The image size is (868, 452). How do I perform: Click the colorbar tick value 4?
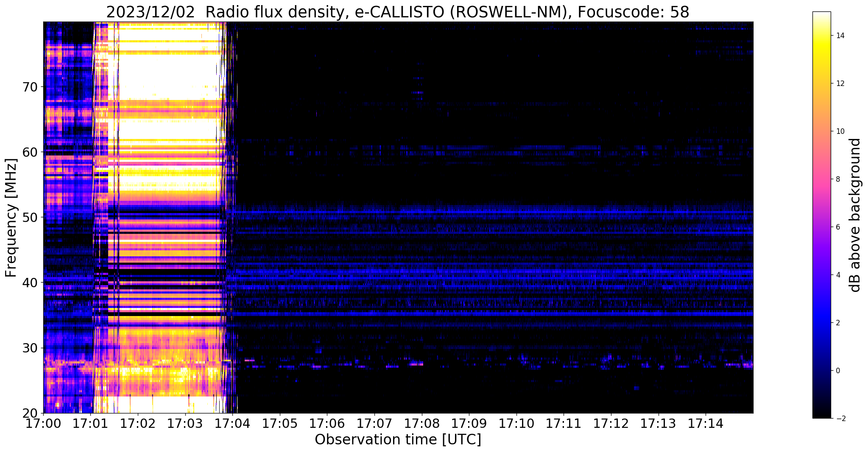[837, 275]
